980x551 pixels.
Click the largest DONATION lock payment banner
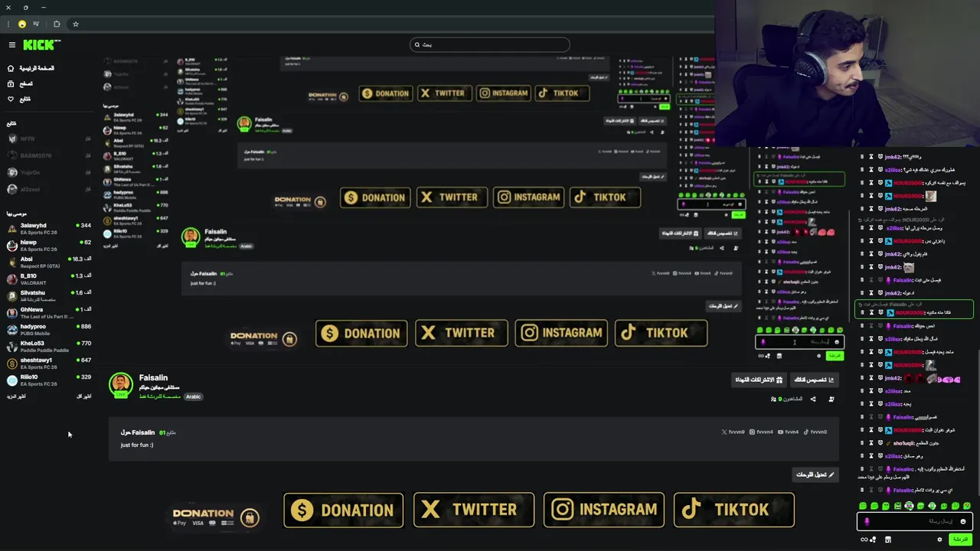click(217, 517)
